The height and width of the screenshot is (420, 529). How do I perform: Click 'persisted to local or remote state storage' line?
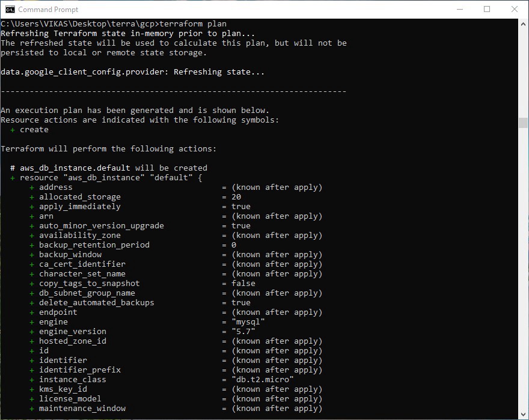103,53
